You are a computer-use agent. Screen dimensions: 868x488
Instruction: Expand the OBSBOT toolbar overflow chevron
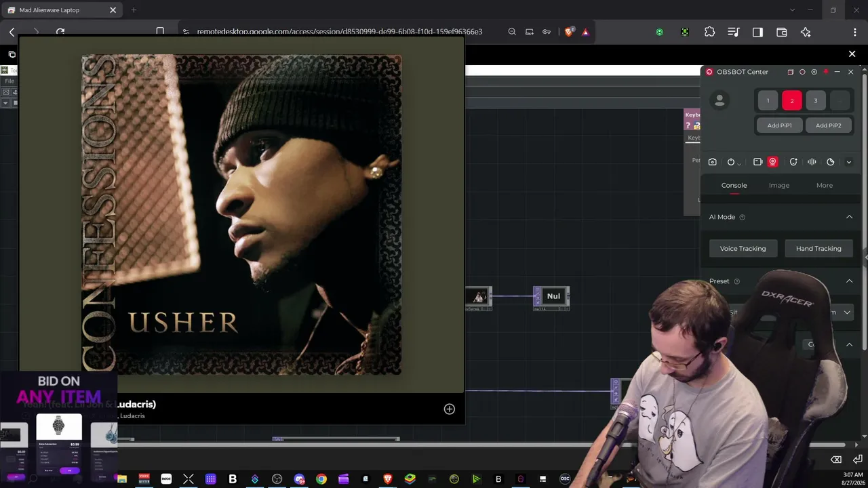pos(848,162)
